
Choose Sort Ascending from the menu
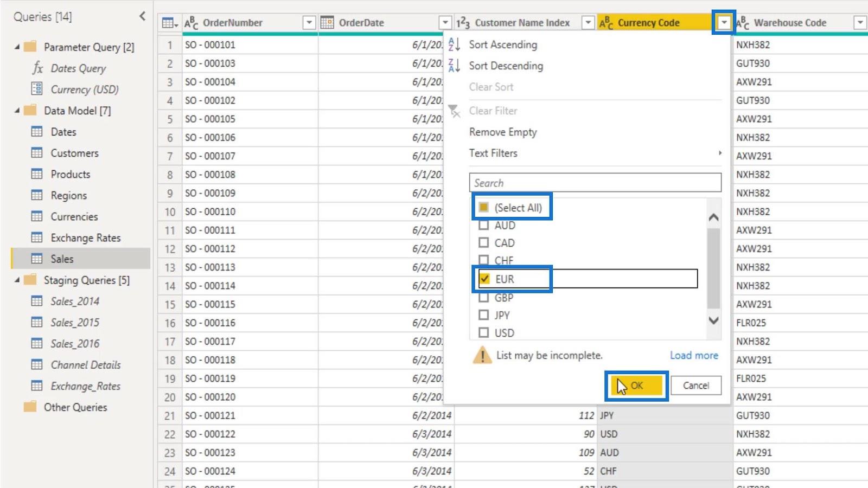click(503, 44)
